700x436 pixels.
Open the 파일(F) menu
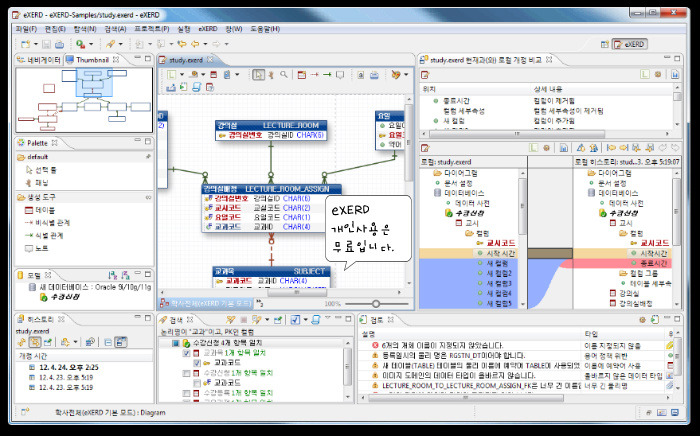pyautogui.click(x=26, y=29)
